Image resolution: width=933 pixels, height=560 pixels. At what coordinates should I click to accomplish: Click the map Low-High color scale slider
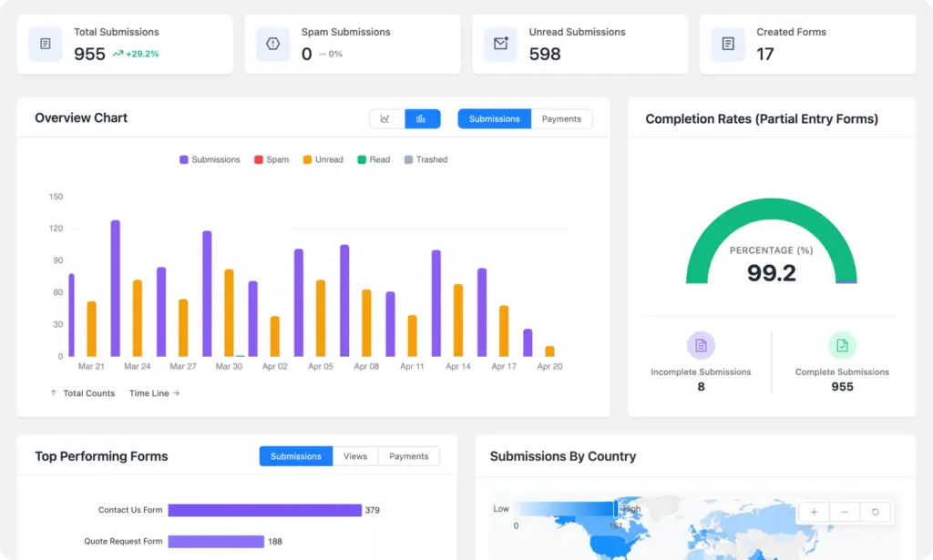[616, 509]
